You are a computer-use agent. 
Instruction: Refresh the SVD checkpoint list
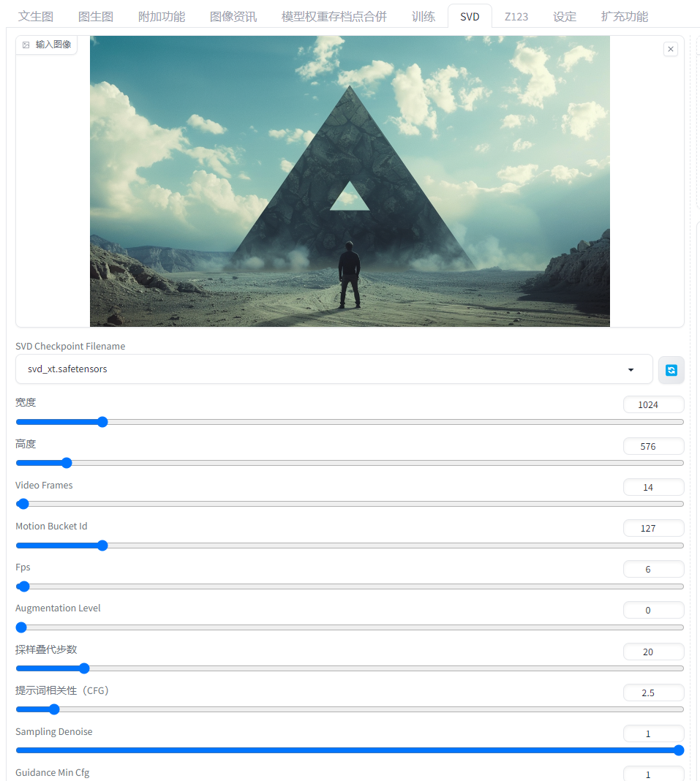tap(671, 370)
